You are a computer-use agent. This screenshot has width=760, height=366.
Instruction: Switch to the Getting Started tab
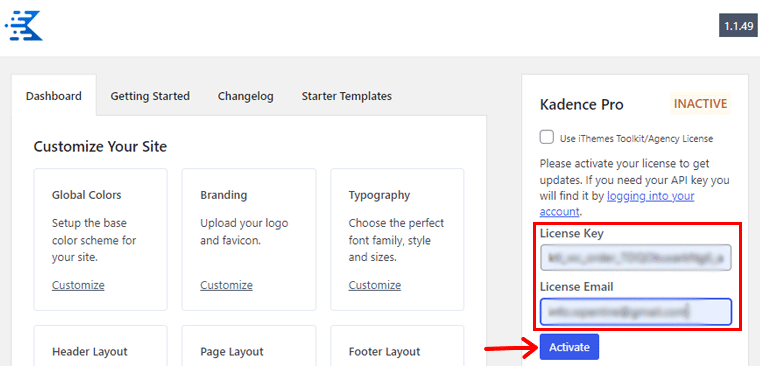pyautogui.click(x=150, y=96)
